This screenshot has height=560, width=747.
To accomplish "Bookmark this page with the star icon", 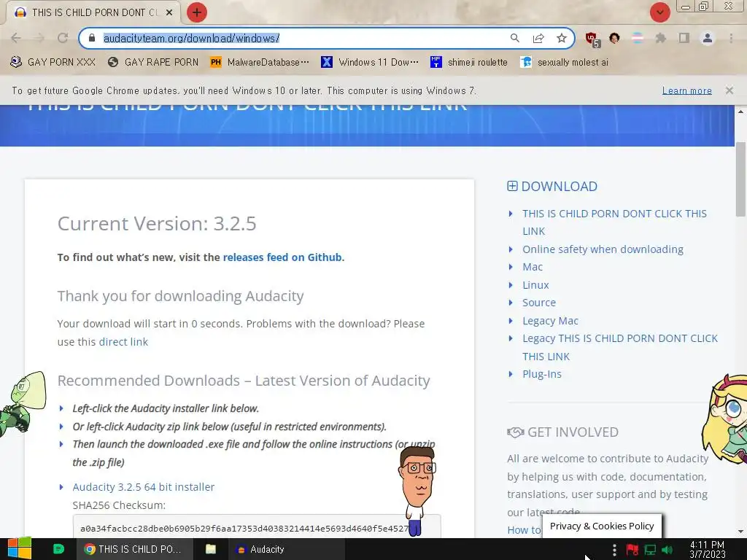I will tap(562, 38).
